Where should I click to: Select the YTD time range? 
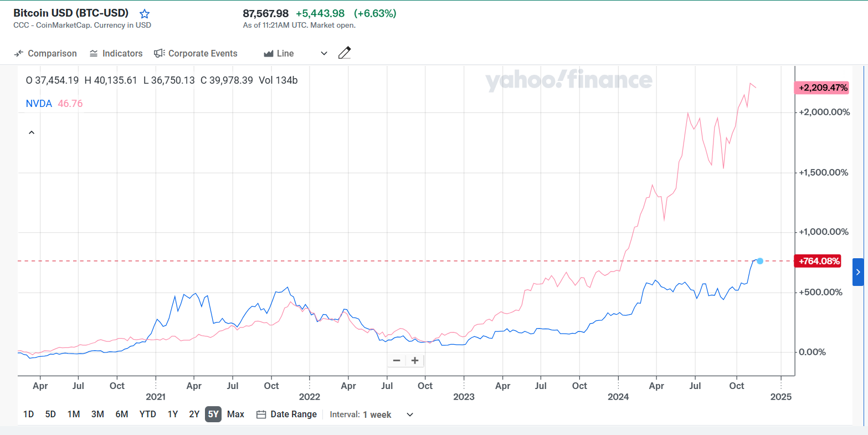click(x=147, y=414)
